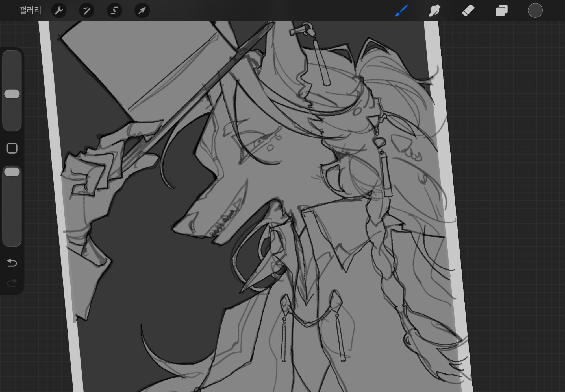Select the Smudge finger tool

point(434,11)
